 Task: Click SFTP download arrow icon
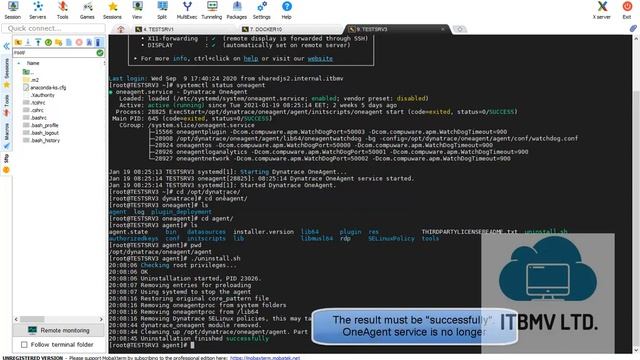[x=28, y=42]
